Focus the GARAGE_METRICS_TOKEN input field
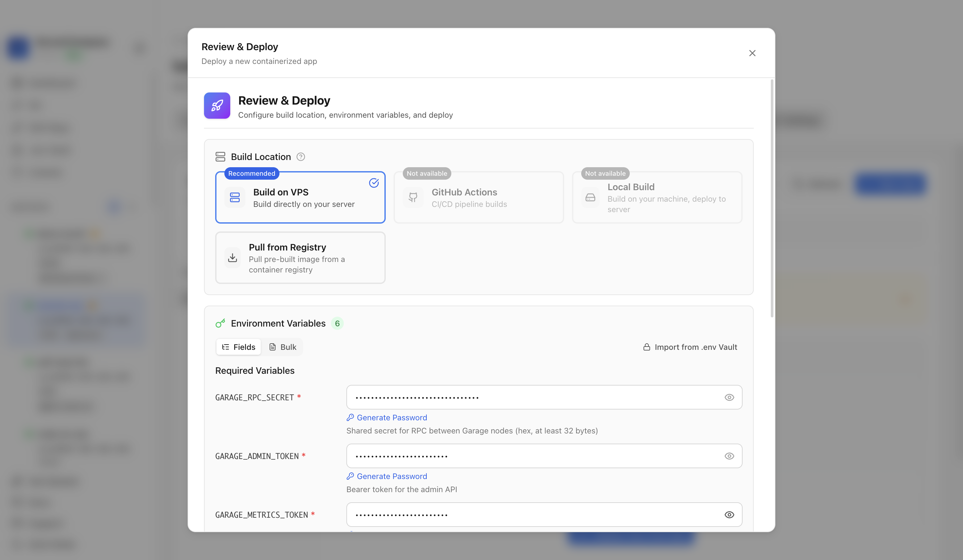 [544, 514]
